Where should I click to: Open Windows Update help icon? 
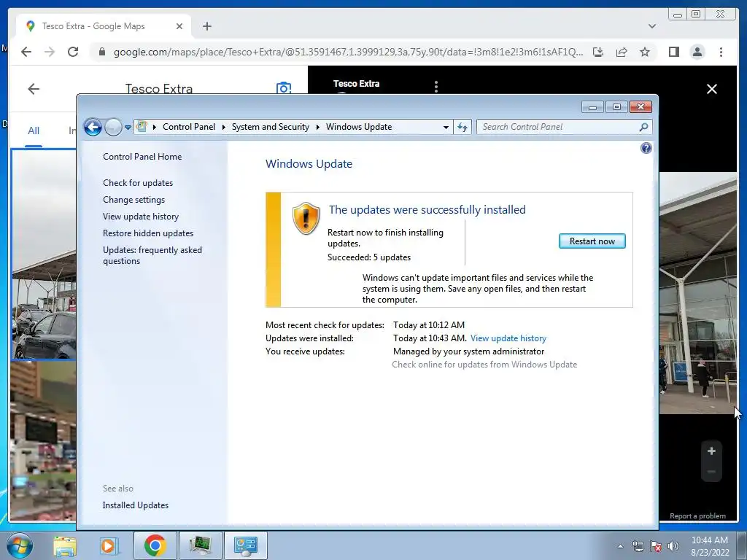pos(646,148)
